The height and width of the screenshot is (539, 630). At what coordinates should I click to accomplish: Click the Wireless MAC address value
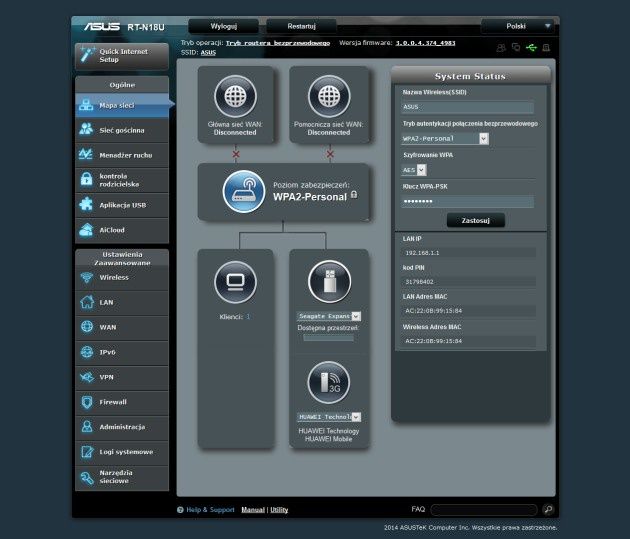tap(434, 341)
